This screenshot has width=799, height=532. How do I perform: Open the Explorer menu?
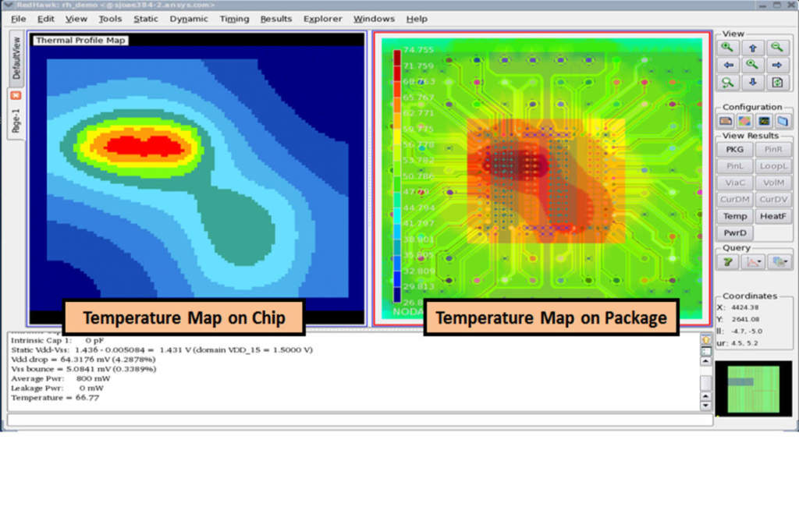click(x=322, y=19)
